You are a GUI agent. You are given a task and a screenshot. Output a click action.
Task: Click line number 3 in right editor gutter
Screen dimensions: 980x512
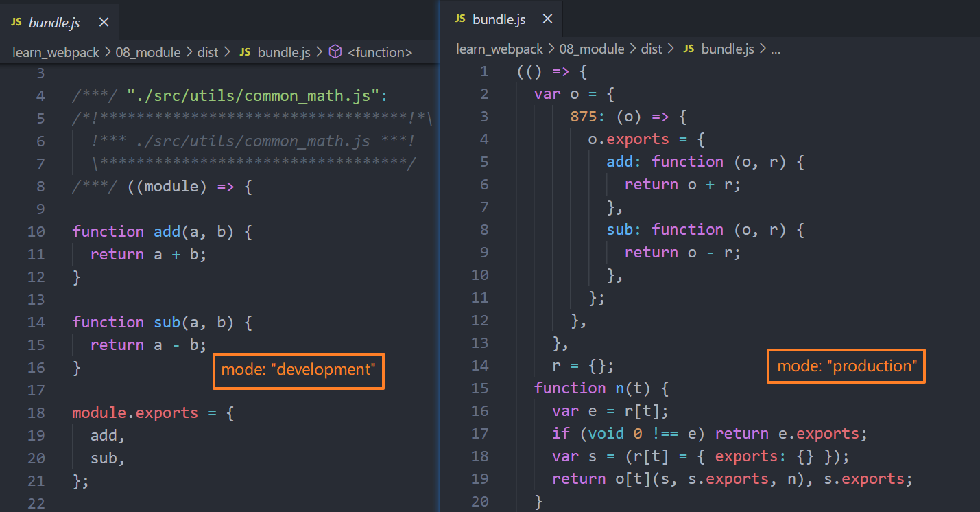485,117
